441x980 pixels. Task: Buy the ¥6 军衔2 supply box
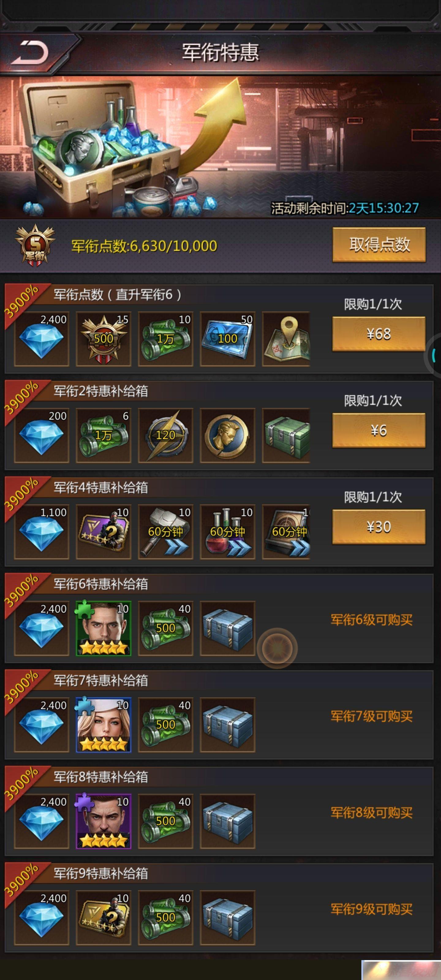pyautogui.click(x=379, y=430)
